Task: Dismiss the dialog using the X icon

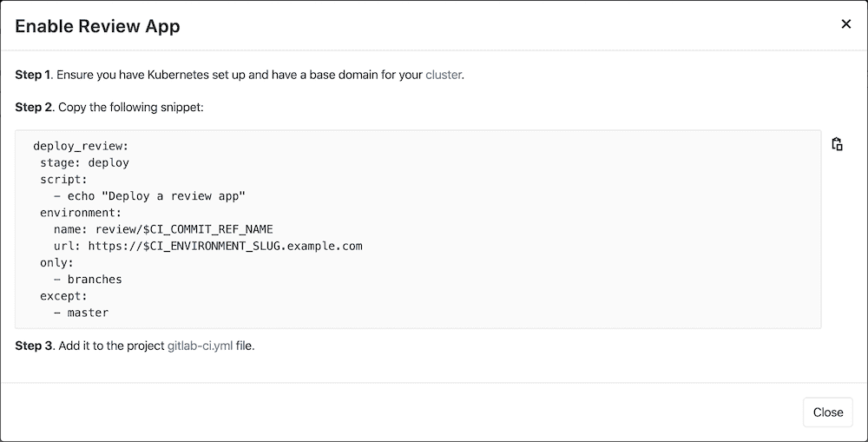Action: click(x=845, y=24)
